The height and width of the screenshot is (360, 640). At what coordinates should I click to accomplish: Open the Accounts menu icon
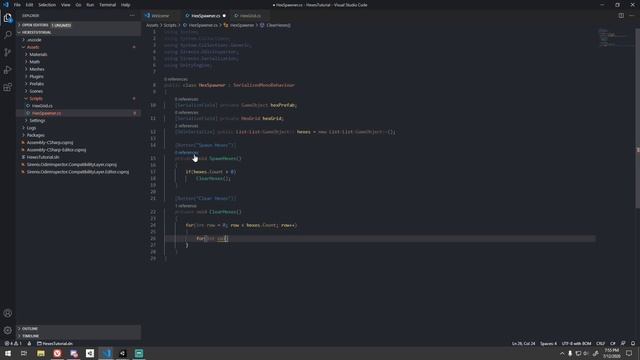click(8, 313)
